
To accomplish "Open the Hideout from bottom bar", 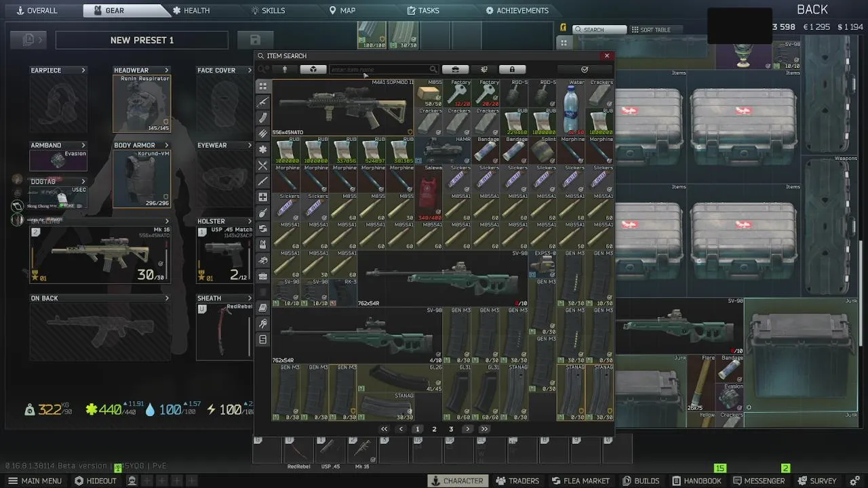I will [x=96, y=481].
